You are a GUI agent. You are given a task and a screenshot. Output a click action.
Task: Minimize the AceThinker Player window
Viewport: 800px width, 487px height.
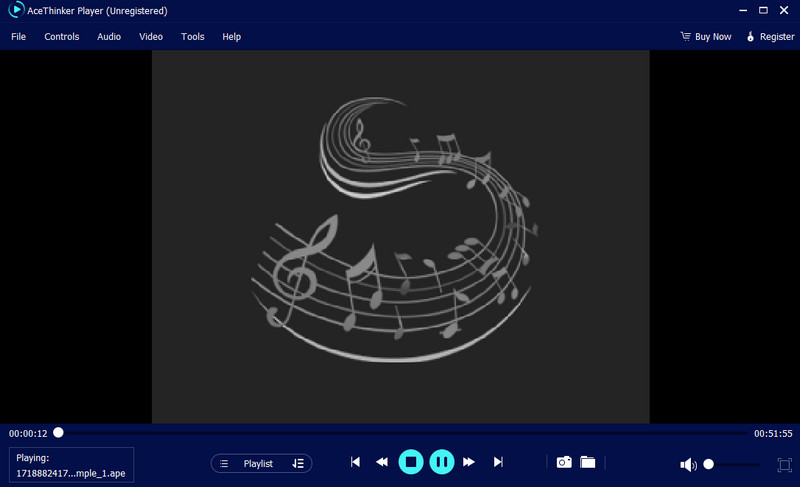(743, 10)
